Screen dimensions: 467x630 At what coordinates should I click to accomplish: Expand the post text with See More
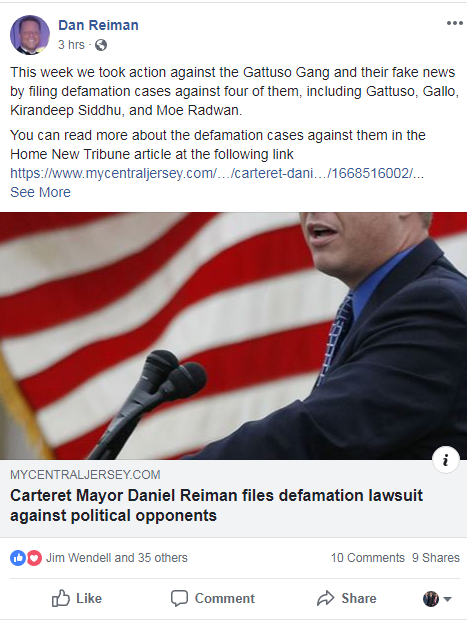coord(40,192)
